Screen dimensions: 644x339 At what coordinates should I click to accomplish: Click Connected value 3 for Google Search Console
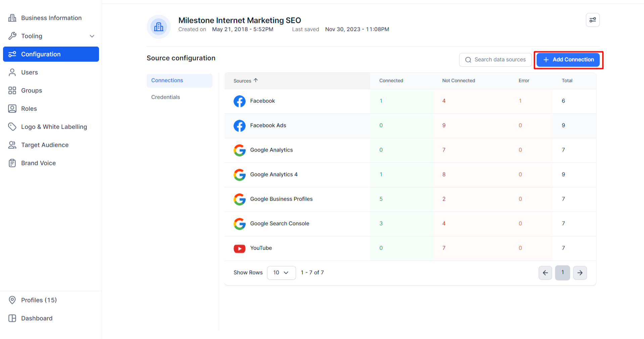tap(381, 223)
